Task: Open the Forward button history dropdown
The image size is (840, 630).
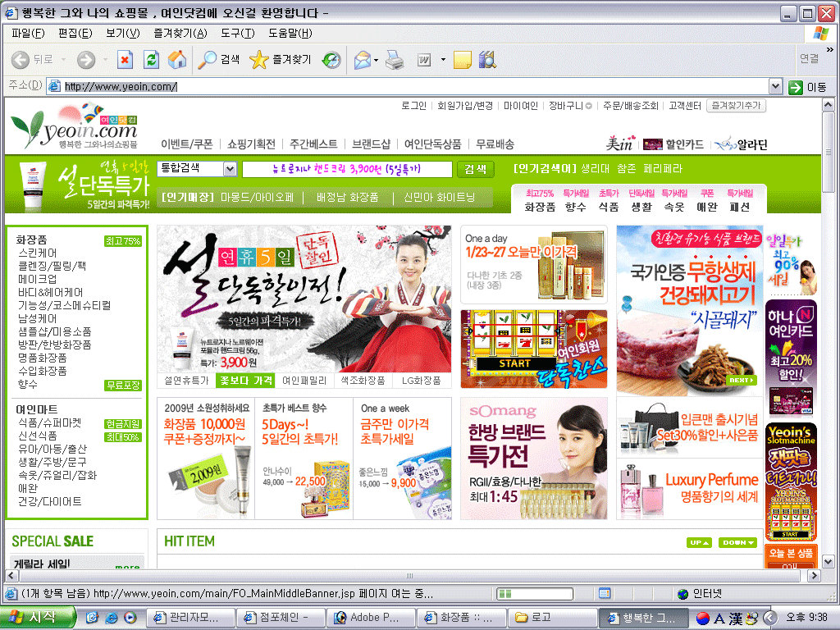Action: [105, 60]
